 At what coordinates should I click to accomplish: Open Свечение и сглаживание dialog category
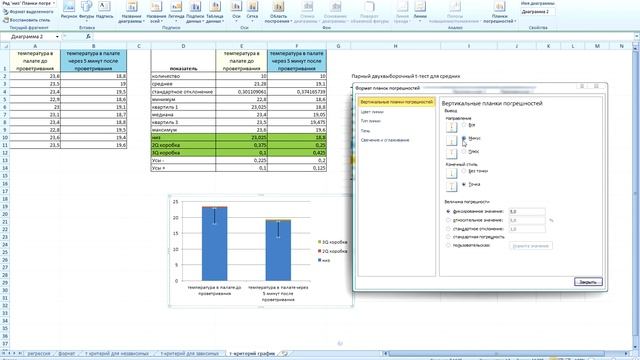pyautogui.click(x=384, y=140)
